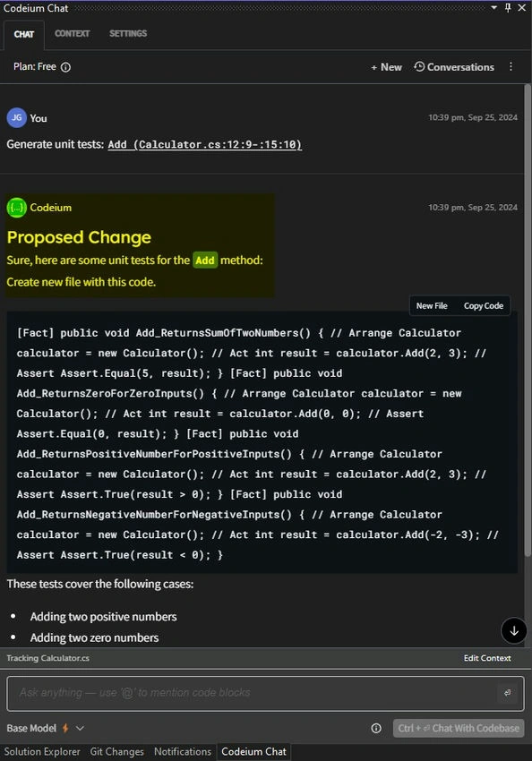This screenshot has width=532, height=761.
Task: Click the scroll-to-bottom arrow button
Action: (514, 630)
